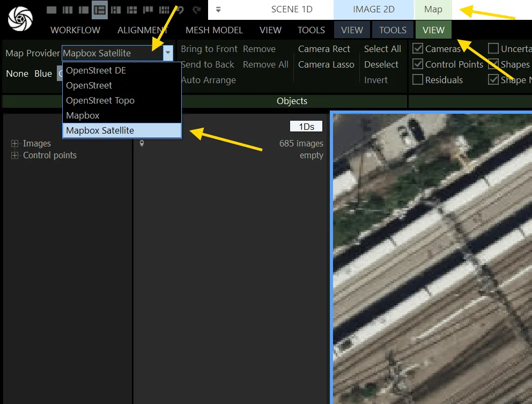Open the SCENE 1D context tab
This screenshot has width=532, height=404.
point(292,9)
